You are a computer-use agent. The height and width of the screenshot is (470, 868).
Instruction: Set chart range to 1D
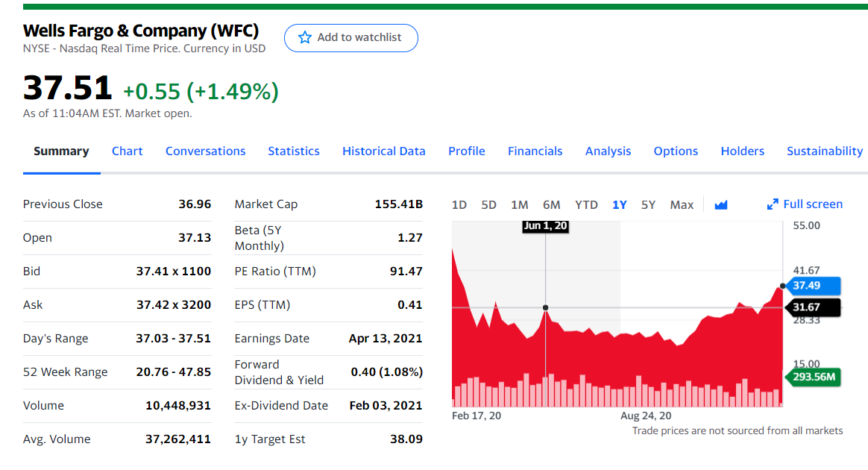pyautogui.click(x=459, y=205)
